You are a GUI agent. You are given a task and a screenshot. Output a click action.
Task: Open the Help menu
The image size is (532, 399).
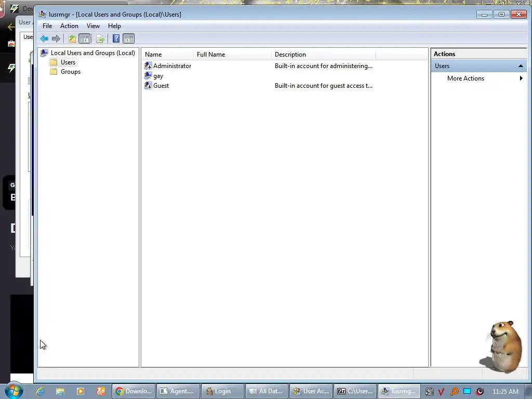(114, 26)
